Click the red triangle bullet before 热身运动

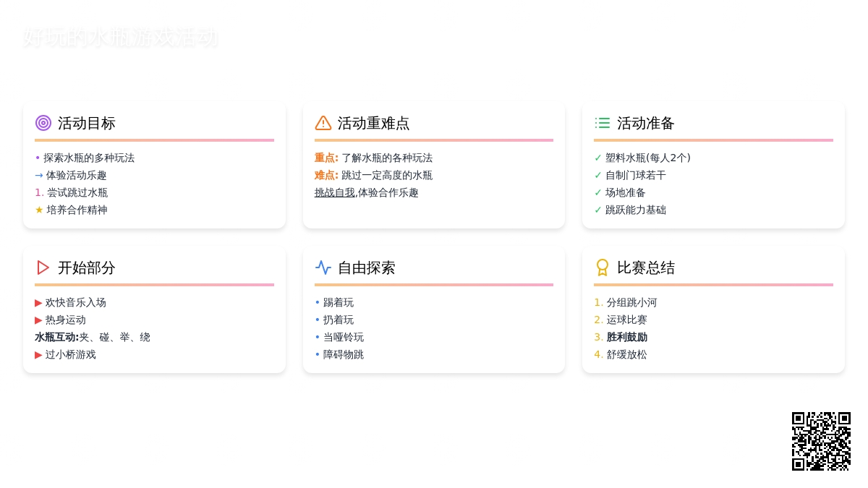[38, 320]
